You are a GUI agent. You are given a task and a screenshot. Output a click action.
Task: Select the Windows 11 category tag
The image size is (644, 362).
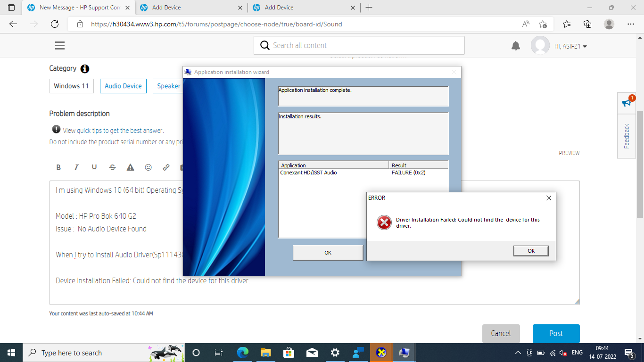pos(71,86)
